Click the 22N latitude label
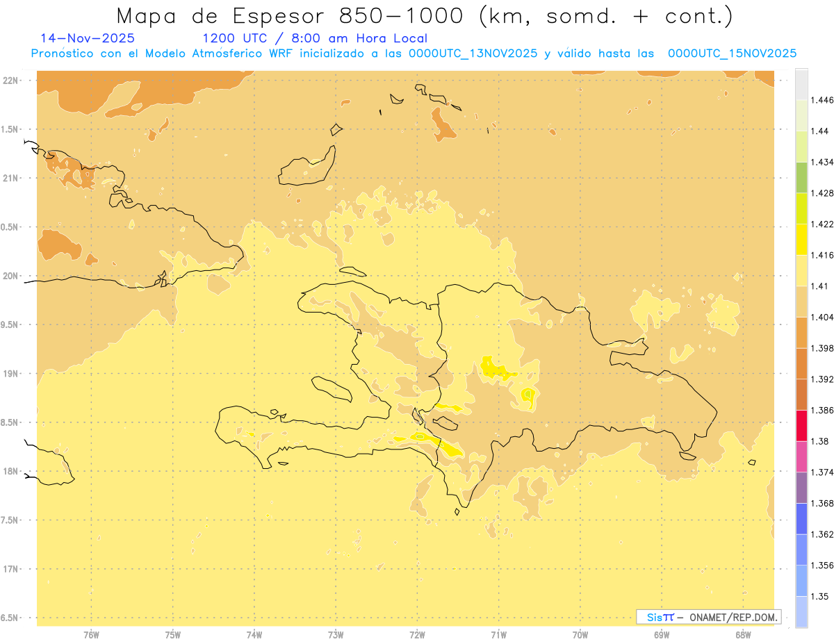834x644 pixels. point(10,81)
